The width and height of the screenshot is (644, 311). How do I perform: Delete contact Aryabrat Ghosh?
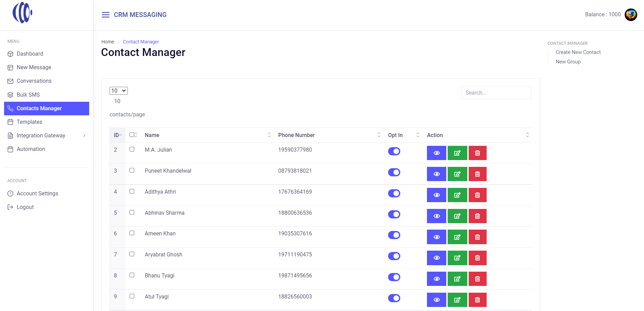pyautogui.click(x=477, y=258)
